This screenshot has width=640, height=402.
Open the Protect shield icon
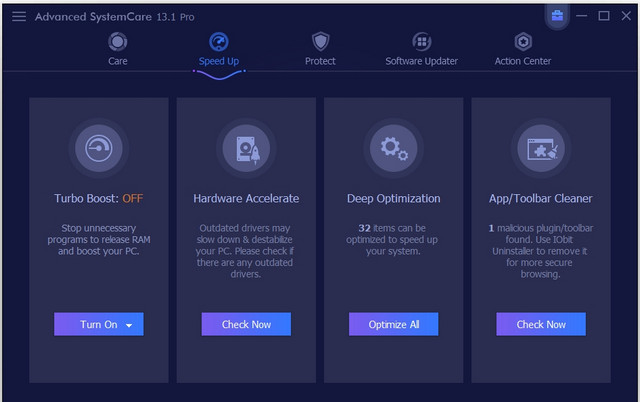(x=320, y=42)
